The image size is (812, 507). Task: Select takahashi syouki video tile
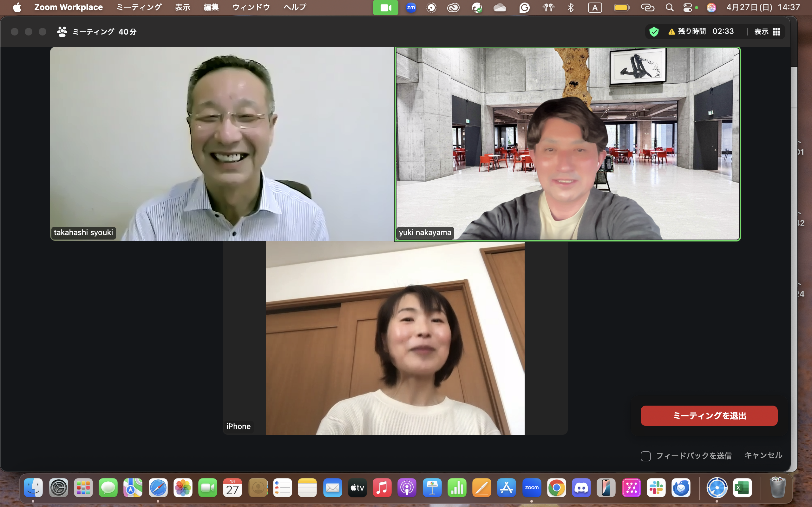221,144
